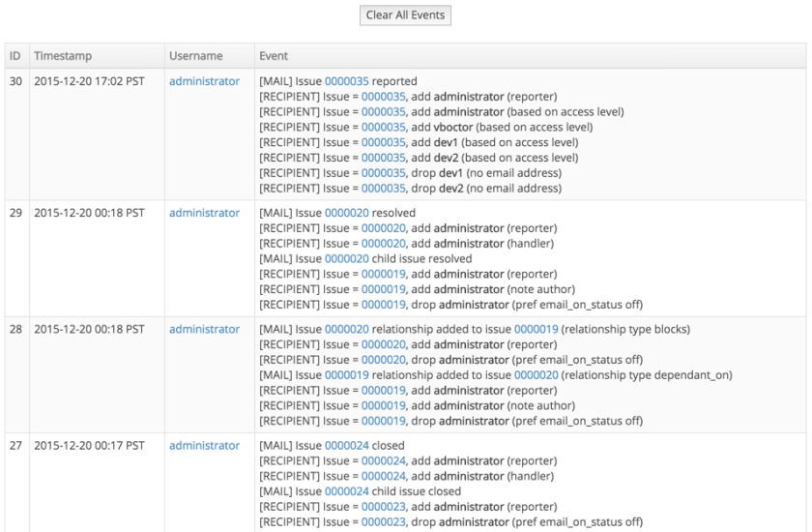812x532 pixels.
Task: Open 0000035 link on 'add administrator (reporter)' line
Action: [383, 97]
